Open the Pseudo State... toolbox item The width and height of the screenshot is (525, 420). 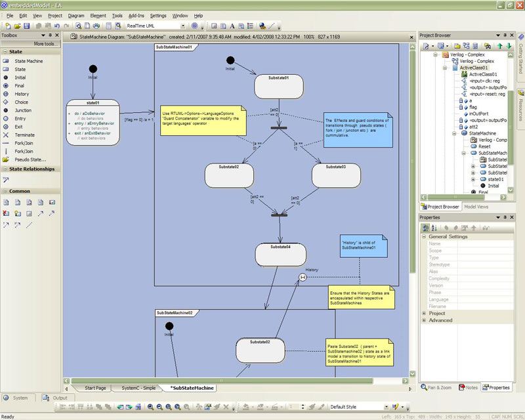pyautogui.click(x=24, y=159)
